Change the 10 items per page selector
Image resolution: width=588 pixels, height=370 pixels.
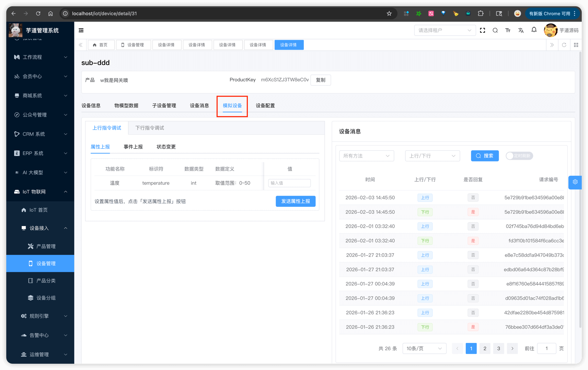(424, 348)
